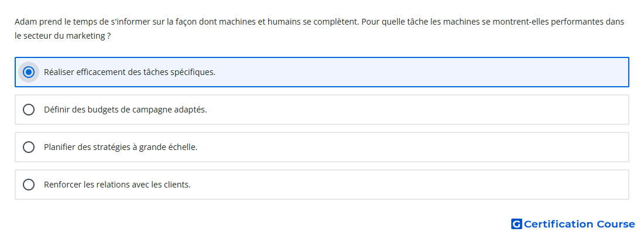This screenshot has height=235, width=644.
Task: Open the 'Certification Course' watermark link
Action: coord(573,224)
